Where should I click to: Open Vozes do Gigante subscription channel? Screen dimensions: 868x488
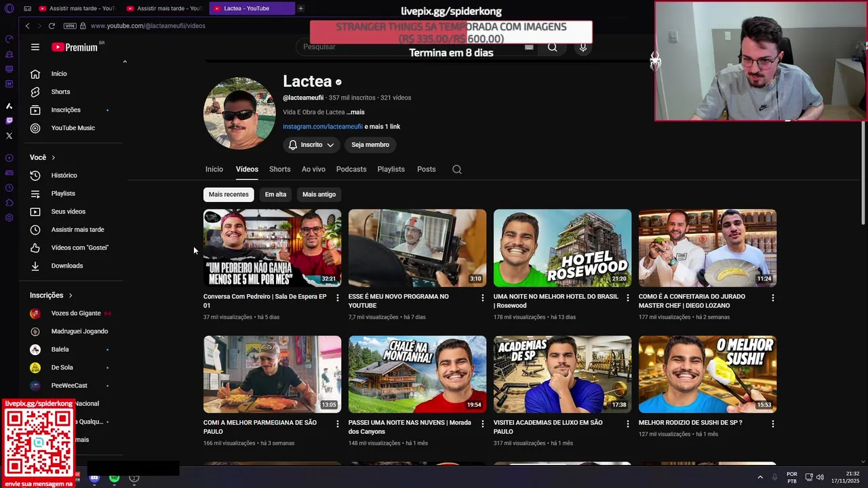pyautogui.click(x=75, y=313)
